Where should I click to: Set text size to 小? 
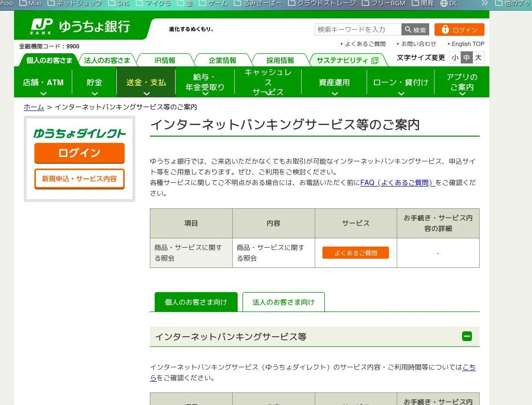[x=454, y=58]
